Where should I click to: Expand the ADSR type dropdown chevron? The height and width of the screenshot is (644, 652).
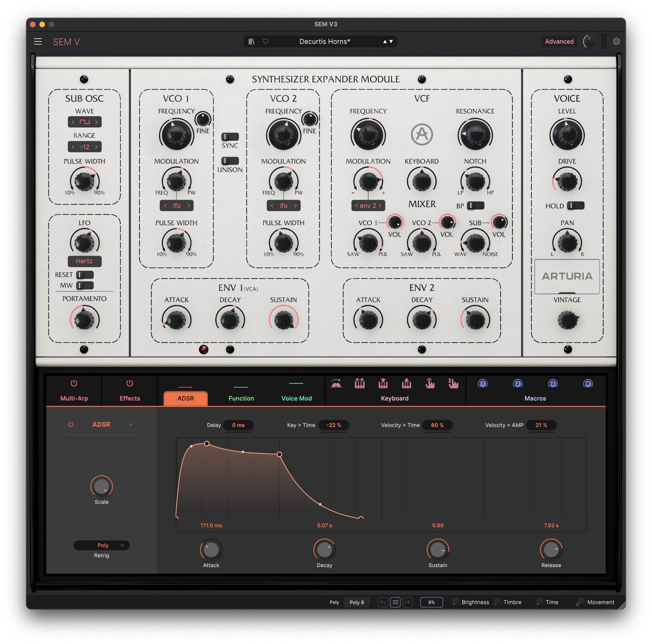(130, 424)
